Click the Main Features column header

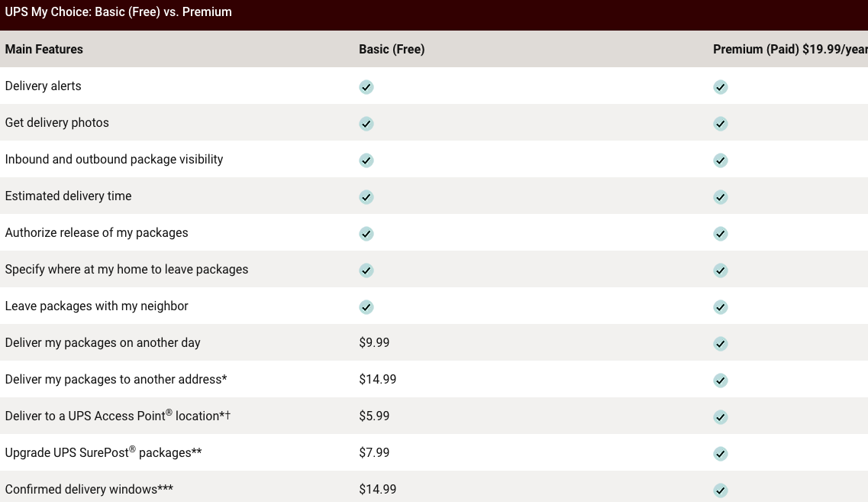point(44,49)
